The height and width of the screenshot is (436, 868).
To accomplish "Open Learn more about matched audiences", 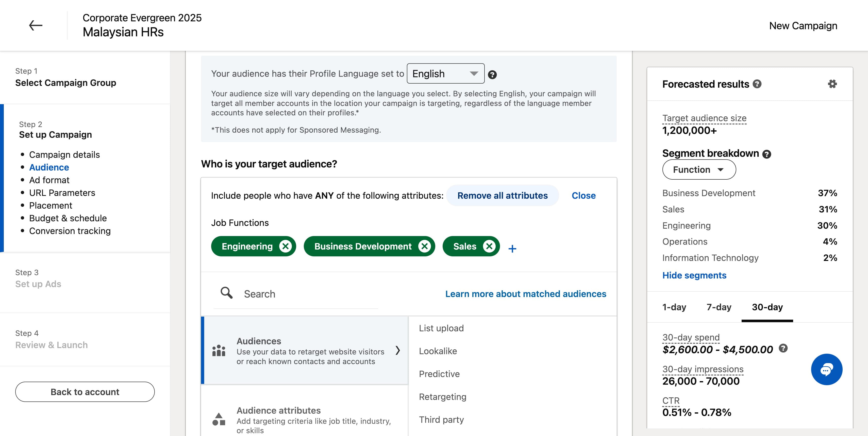I will (526, 294).
